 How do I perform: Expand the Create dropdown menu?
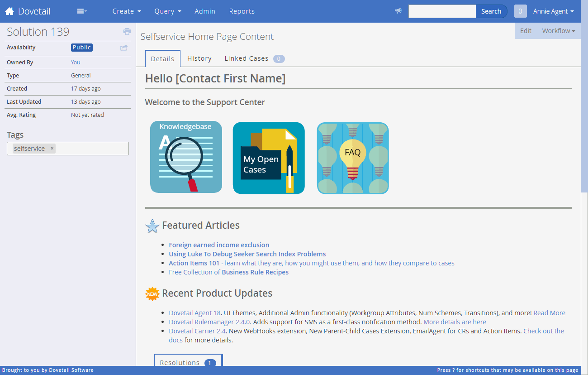tap(127, 11)
